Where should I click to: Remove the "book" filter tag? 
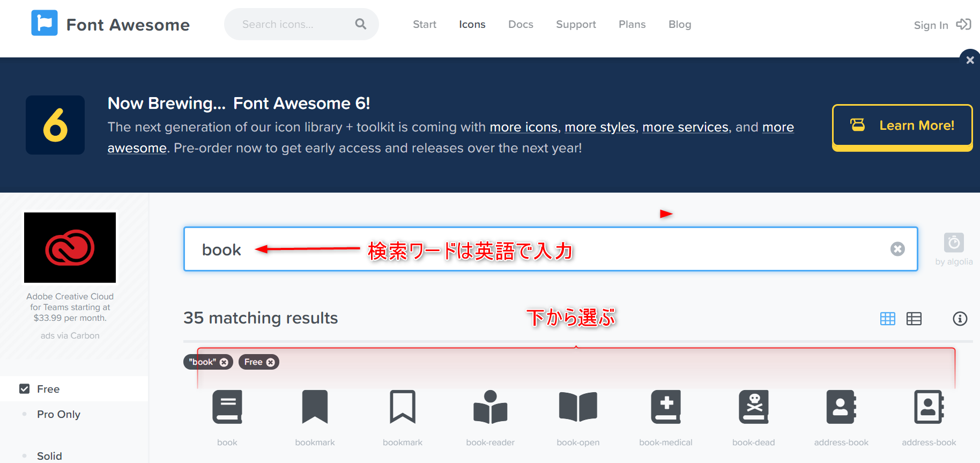(224, 362)
